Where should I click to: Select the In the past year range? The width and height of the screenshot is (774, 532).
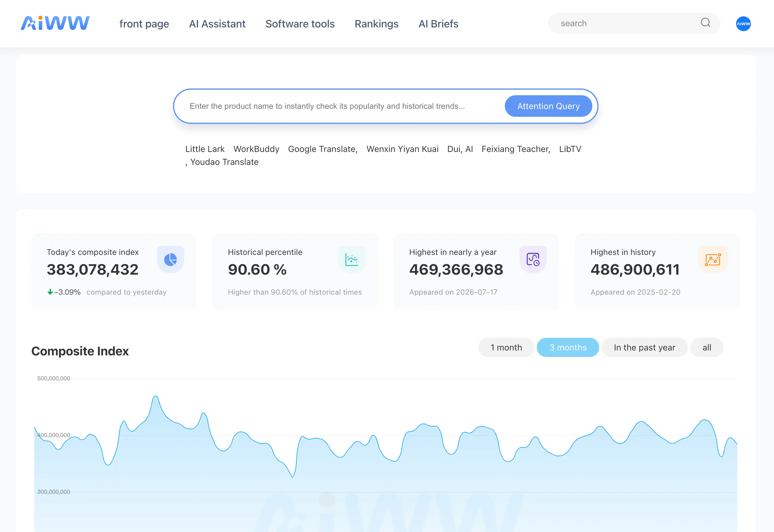pyautogui.click(x=644, y=347)
